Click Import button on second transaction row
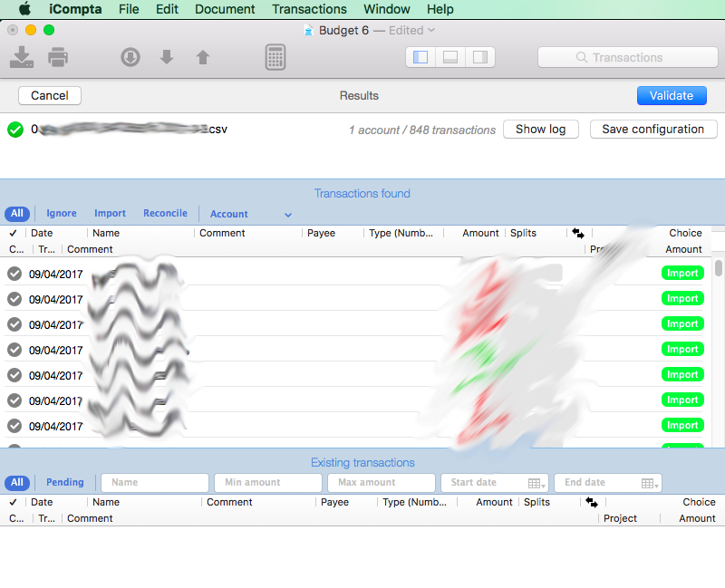This screenshot has height=588, width=725. click(x=682, y=298)
